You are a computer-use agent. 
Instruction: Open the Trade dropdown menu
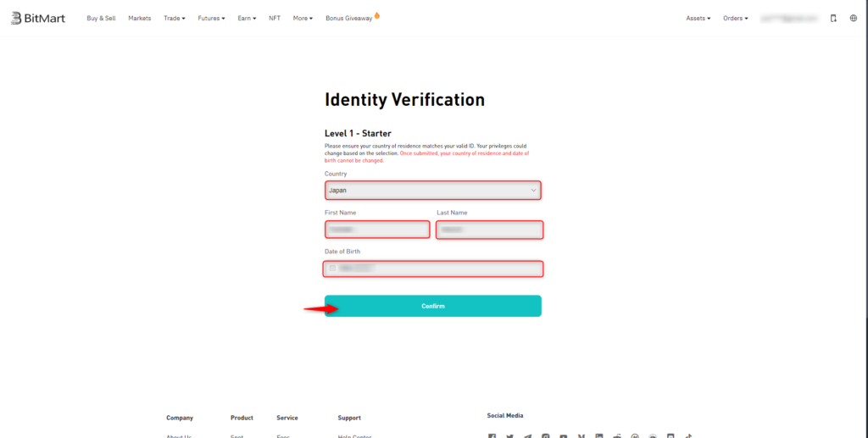[174, 18]
